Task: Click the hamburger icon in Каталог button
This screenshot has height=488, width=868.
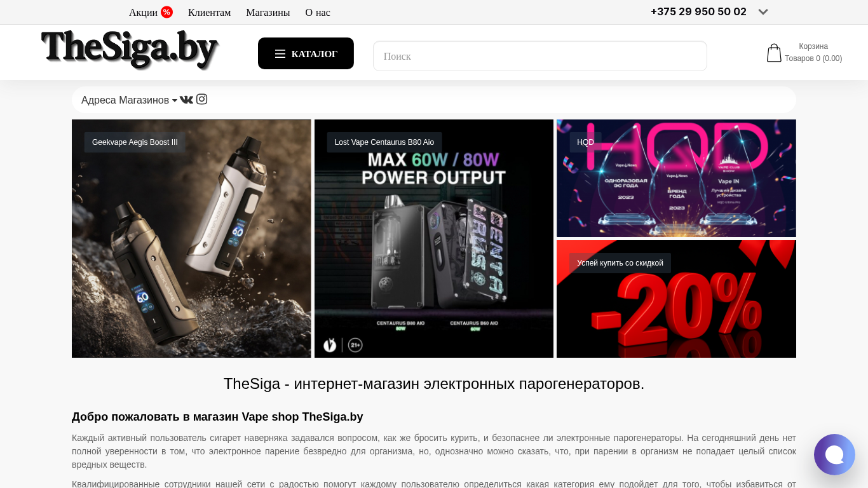Action: click(280, 54)
